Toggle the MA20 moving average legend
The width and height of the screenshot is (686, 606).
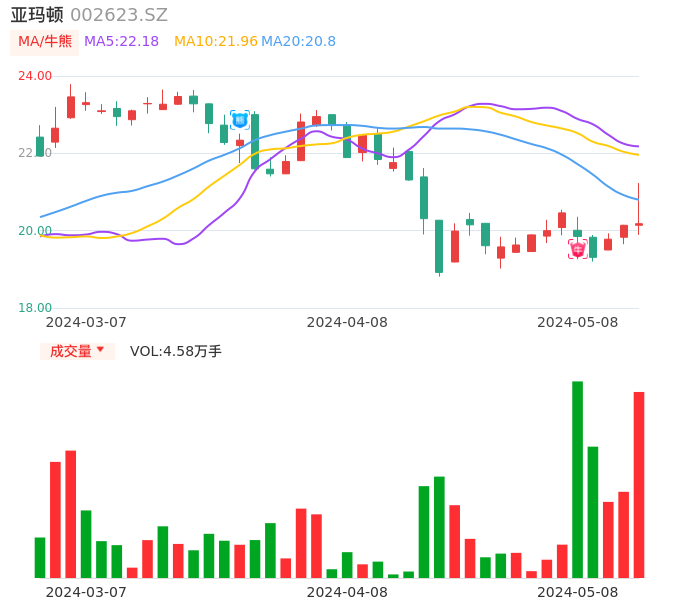(298, 42)
